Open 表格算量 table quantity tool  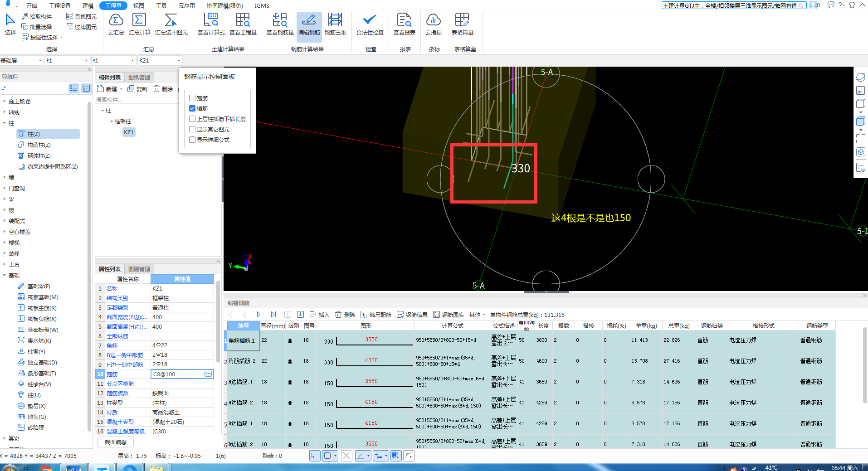(x=462, y=24)
